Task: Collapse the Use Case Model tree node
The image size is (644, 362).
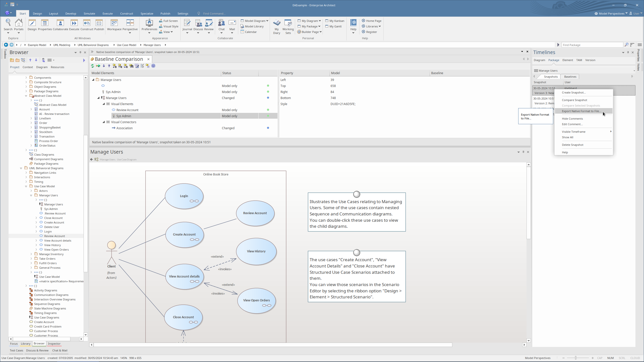Action: pyautogui.click(x=26, y=186)
